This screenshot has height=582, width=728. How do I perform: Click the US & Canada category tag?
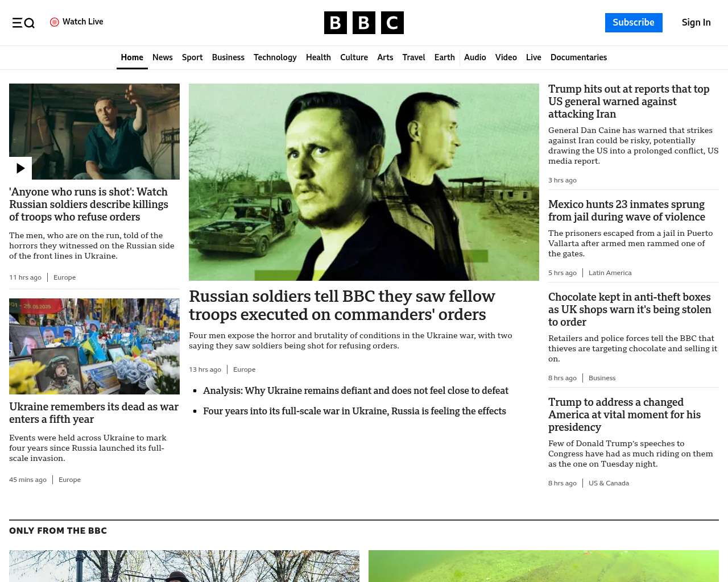(x=609, y=483)
